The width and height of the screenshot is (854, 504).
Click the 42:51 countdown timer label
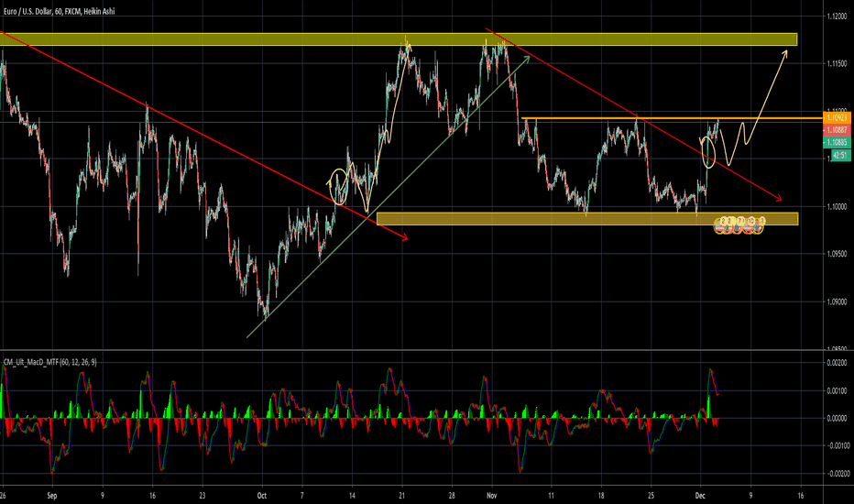click(x=834, y=154)
